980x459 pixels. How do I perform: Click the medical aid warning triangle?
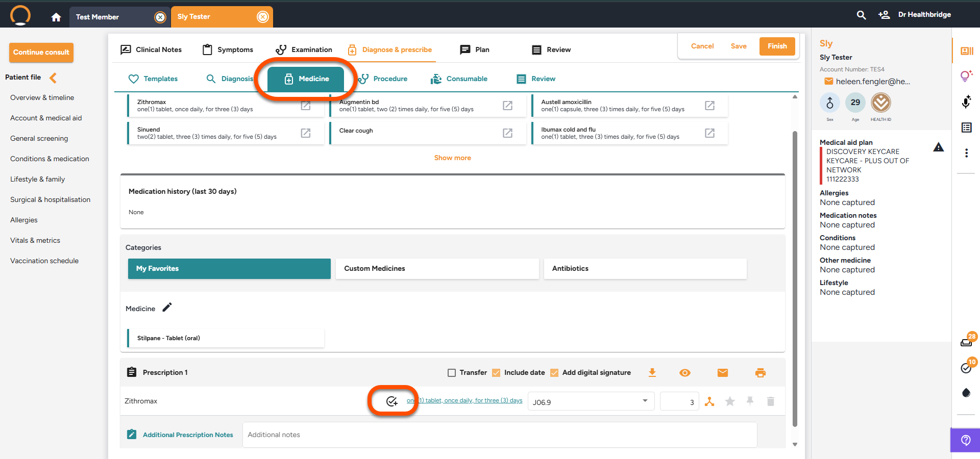(x=939, y=147)
